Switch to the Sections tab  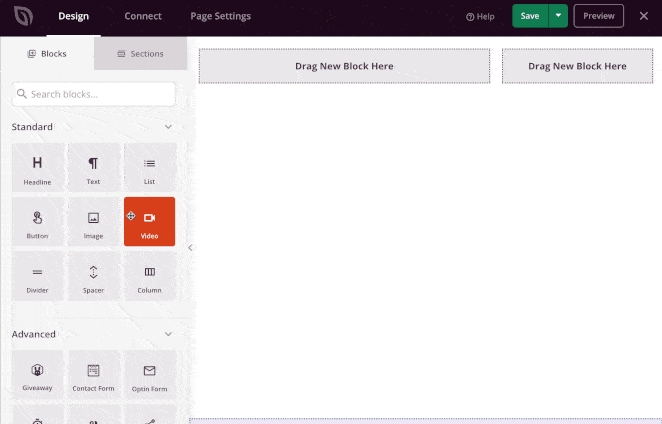[141, 54]
